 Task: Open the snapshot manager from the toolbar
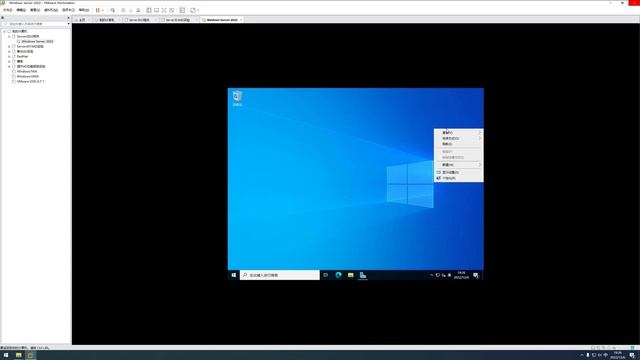coord(138,10)
